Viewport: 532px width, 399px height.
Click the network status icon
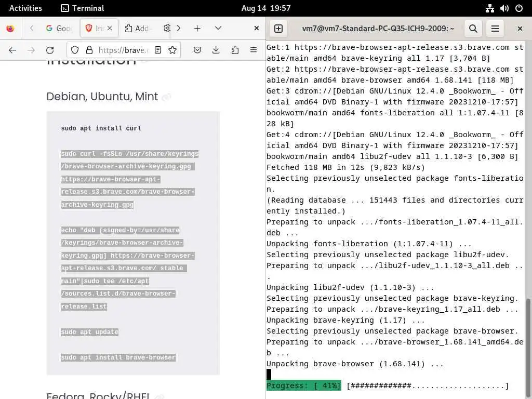[x=489, y=8]
